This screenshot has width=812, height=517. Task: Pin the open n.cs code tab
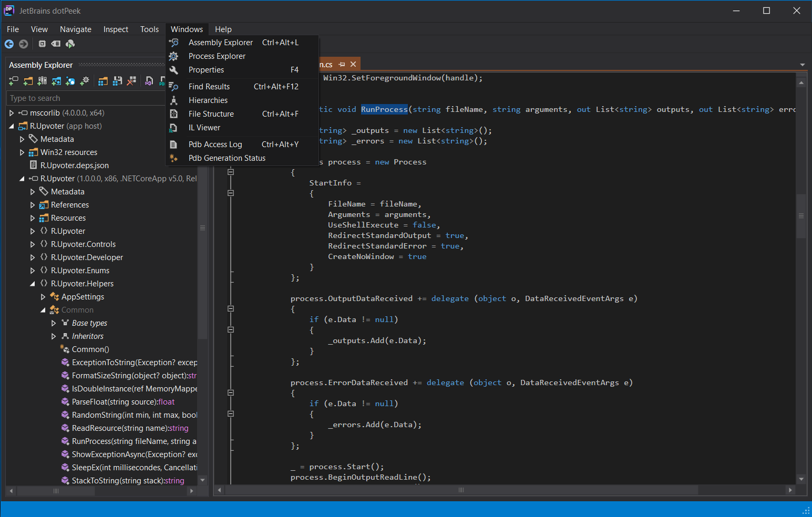pyautogui.click(x=342, y=64)
